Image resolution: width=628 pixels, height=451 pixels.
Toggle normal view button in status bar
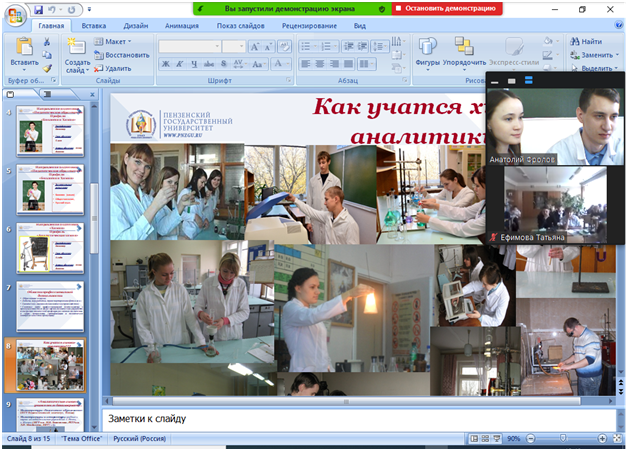point(474,439)
